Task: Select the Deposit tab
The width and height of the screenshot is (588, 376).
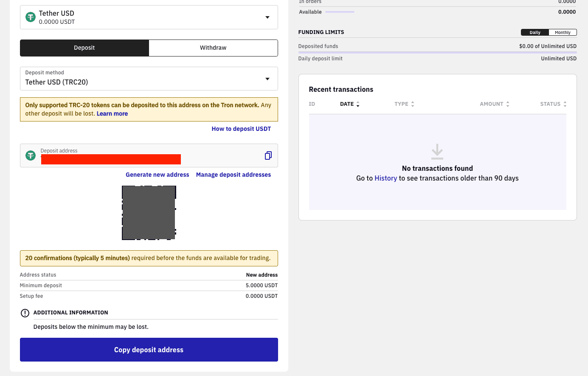Action: [84, 48]
